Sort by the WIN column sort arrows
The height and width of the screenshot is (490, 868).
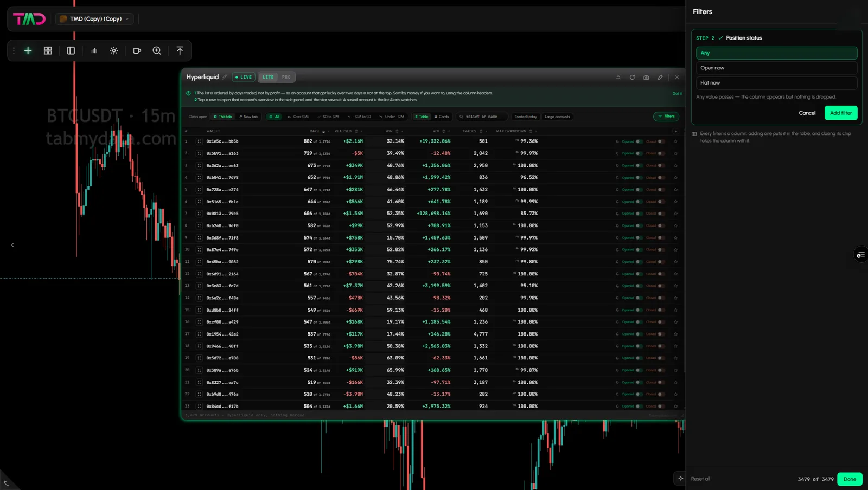click(x=397, y=131)
